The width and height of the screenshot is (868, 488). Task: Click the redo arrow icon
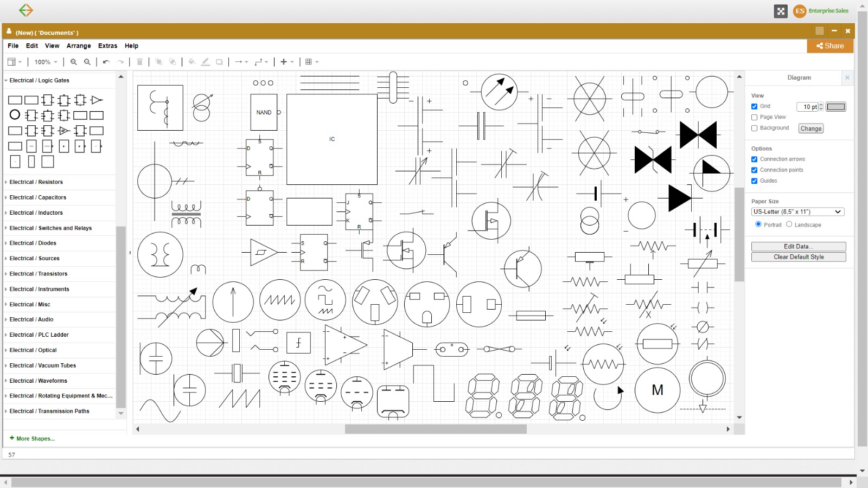[x=120, y=62]
